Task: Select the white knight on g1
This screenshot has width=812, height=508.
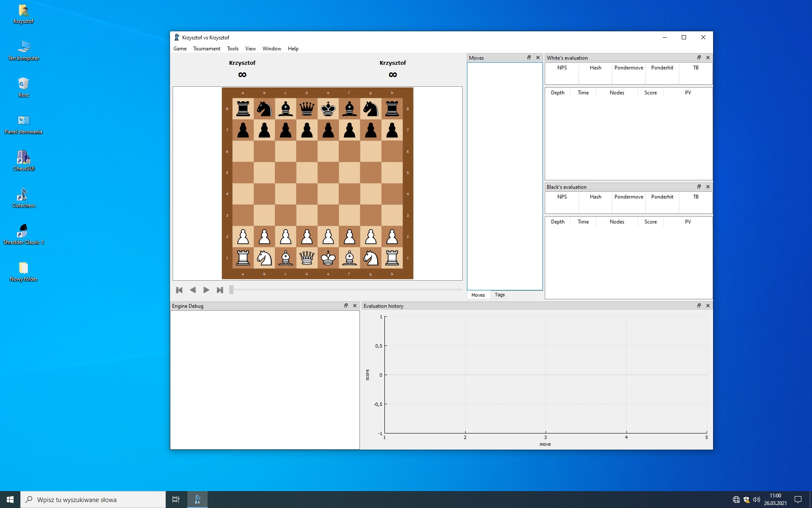Action: pyautogui.click(x=371, y=258)
